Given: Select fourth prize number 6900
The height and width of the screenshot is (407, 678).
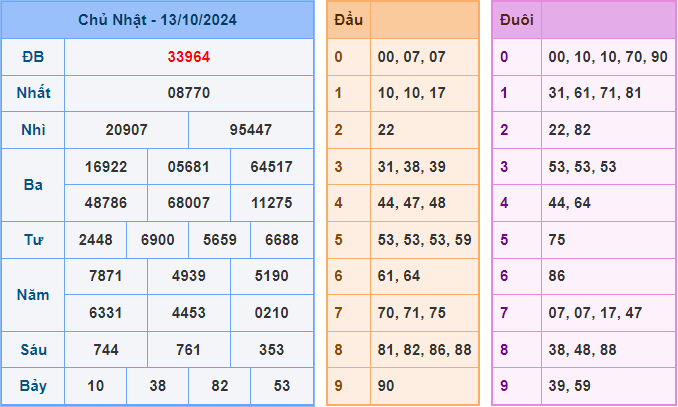Looking at the screenshot, I should [x=158, y=240].
